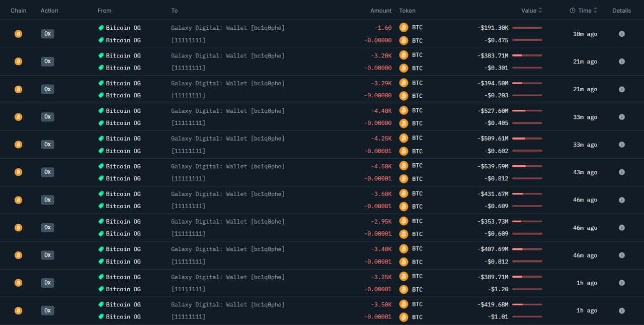The width and height of the screenshot is (644, 325).
Task: Click the info icon on the 43m ago row
Action: tap(621, 172)
